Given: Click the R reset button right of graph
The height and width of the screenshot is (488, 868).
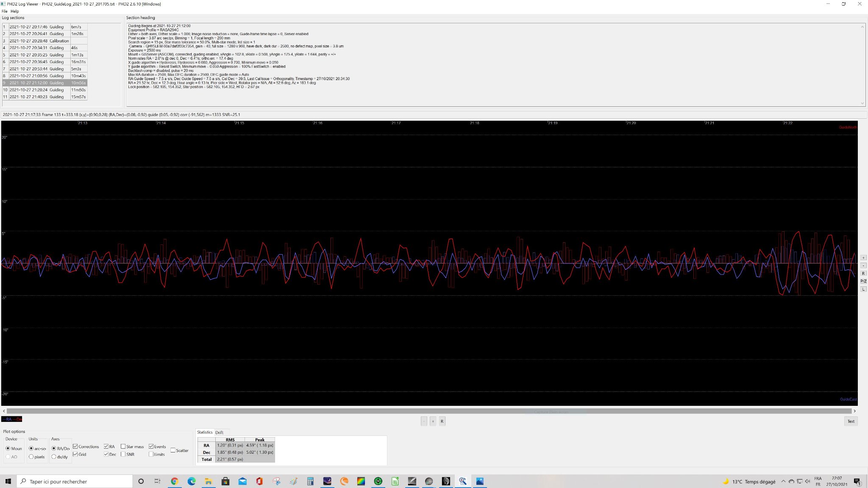Looking at the screenshot, I should (x=863, y=274).
